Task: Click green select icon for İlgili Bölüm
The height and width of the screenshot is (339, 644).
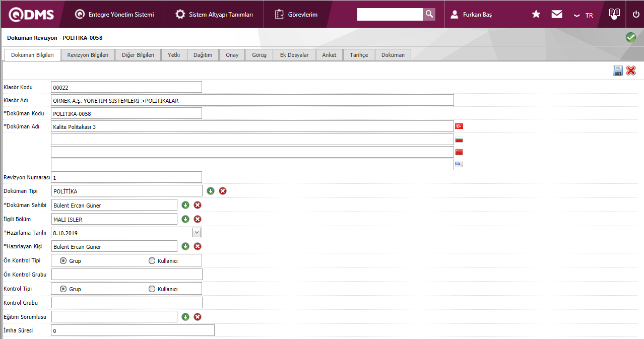Action: click(185, 219)
